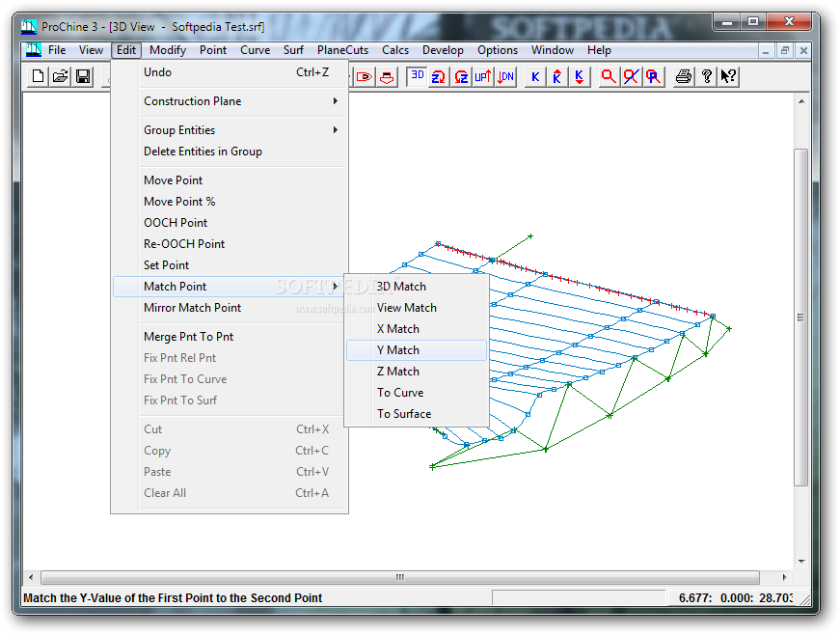
Task: Choose Z Match from submenu
Action: [417, 372]
